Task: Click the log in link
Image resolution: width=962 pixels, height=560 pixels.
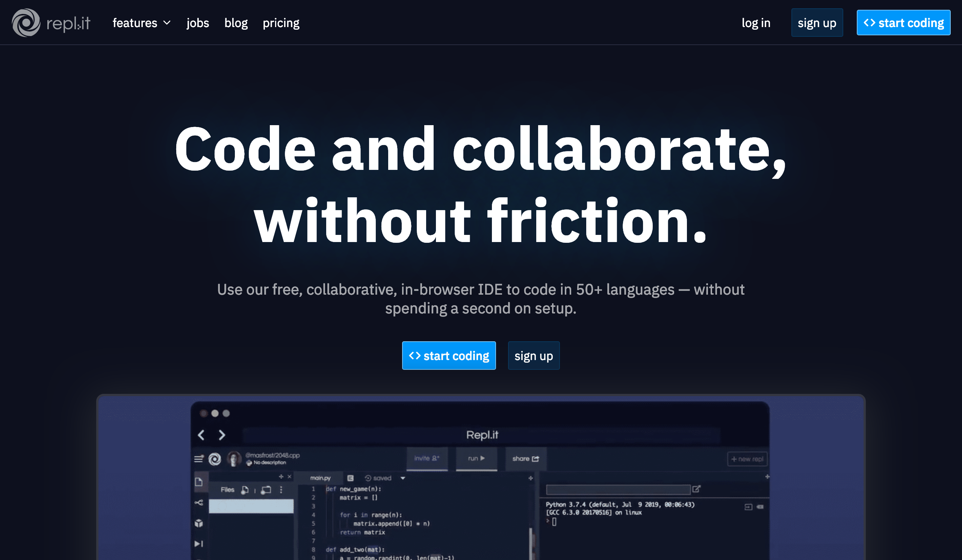Action: (755, 23)
